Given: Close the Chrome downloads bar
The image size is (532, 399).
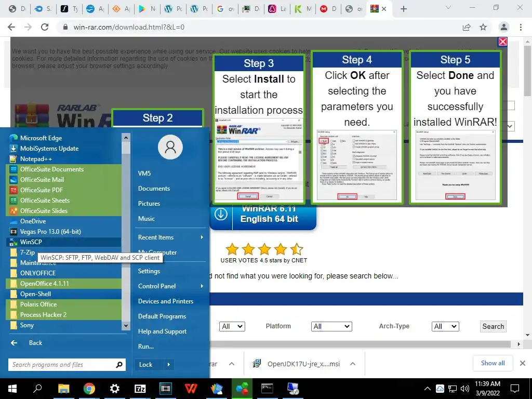Looking at the screenshot, I should [x=523, y=363].
